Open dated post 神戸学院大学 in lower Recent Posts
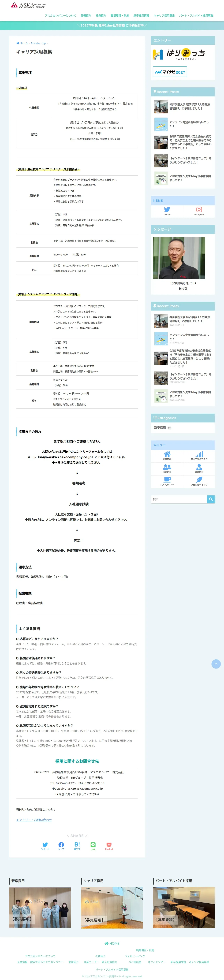 point(183,321)
